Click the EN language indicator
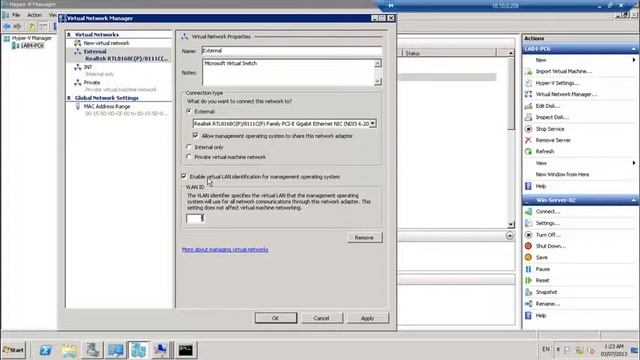640x360 pixels. tap(546, 349)
